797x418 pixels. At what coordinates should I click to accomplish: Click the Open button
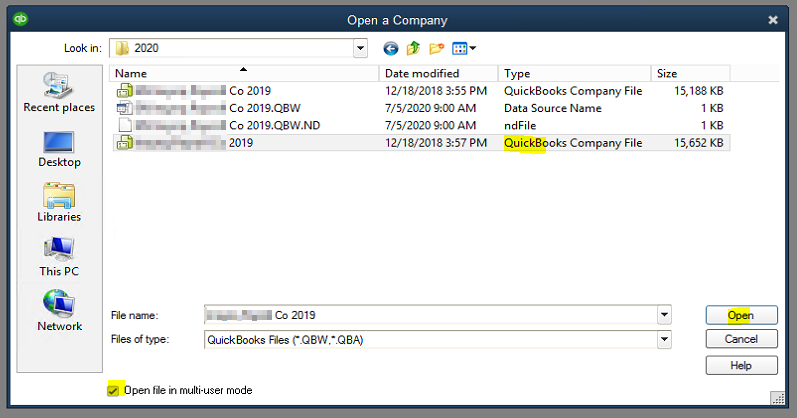742,315
